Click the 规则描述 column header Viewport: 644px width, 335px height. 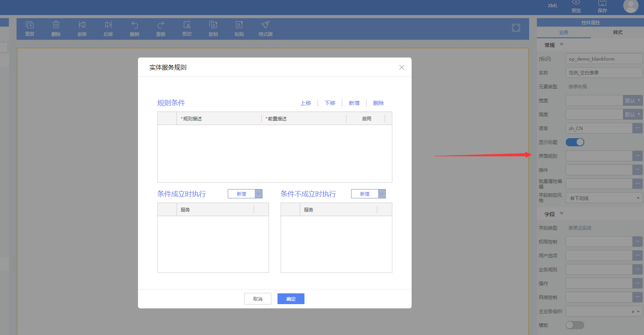(219, 118)
